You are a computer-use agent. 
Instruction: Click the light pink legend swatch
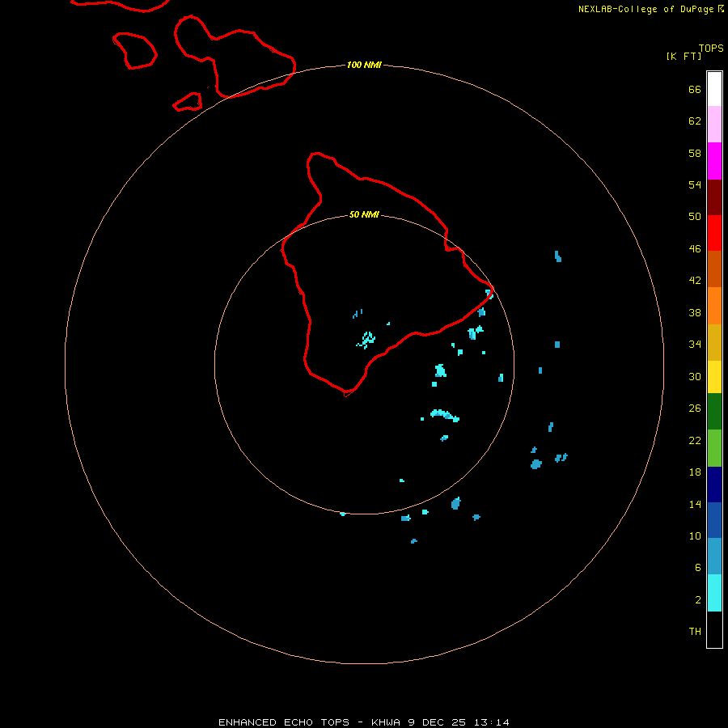coord(714,124)
